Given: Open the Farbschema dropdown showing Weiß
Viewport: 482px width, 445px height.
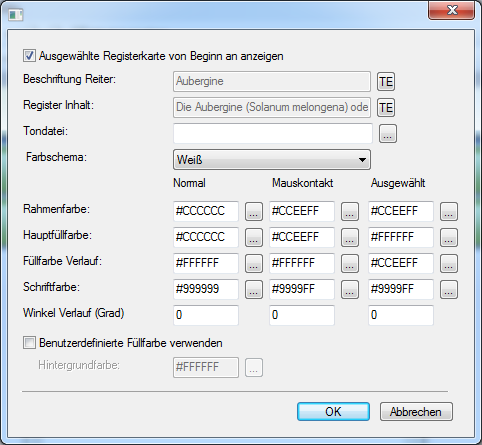Looking at the screenshot, I should pyautogui.click(x=272, y=160).
